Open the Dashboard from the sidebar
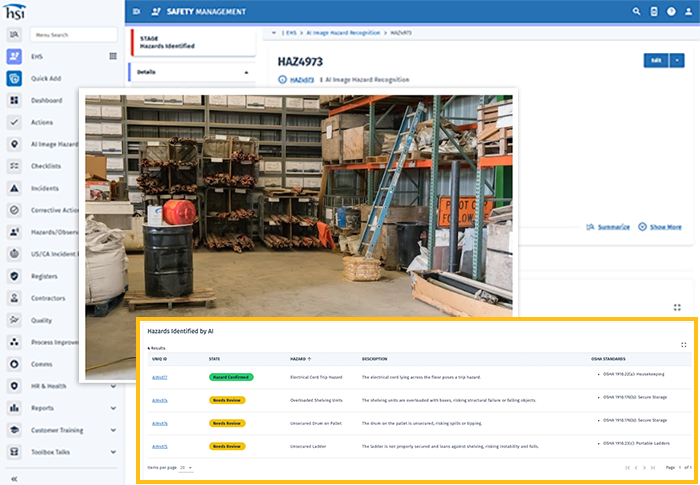The height and width of the screenshot is (485, 700). [x=46, y=101]
